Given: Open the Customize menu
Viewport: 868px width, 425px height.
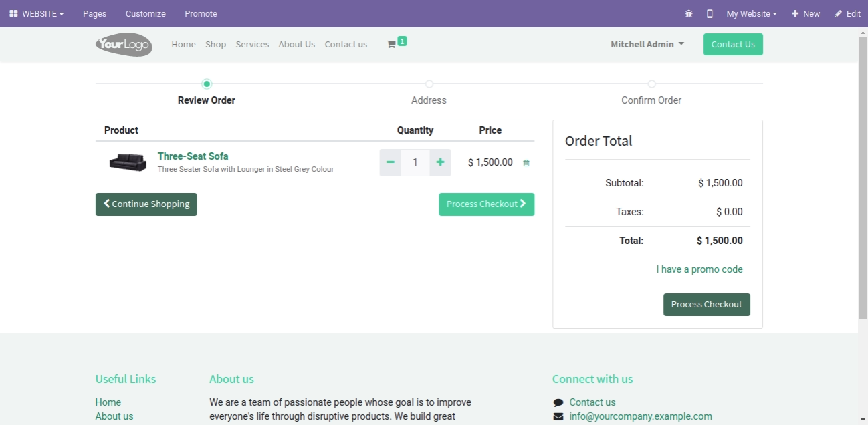Looking at the screenshot, I should 145,13.
